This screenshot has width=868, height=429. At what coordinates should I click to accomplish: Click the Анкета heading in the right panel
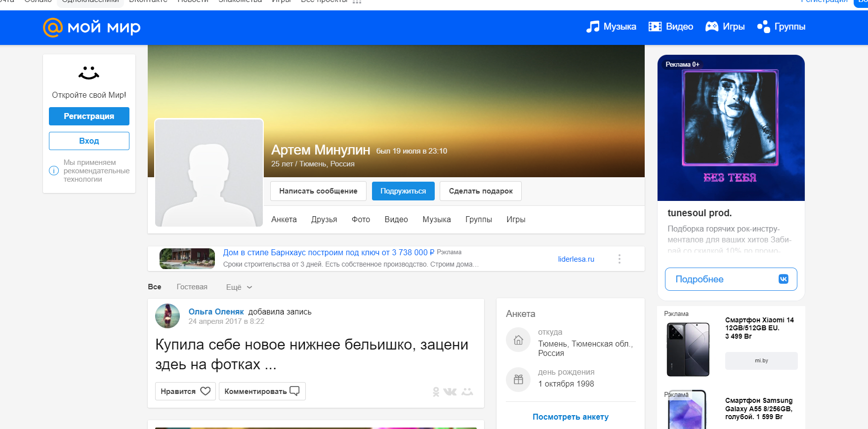[521, 313]
